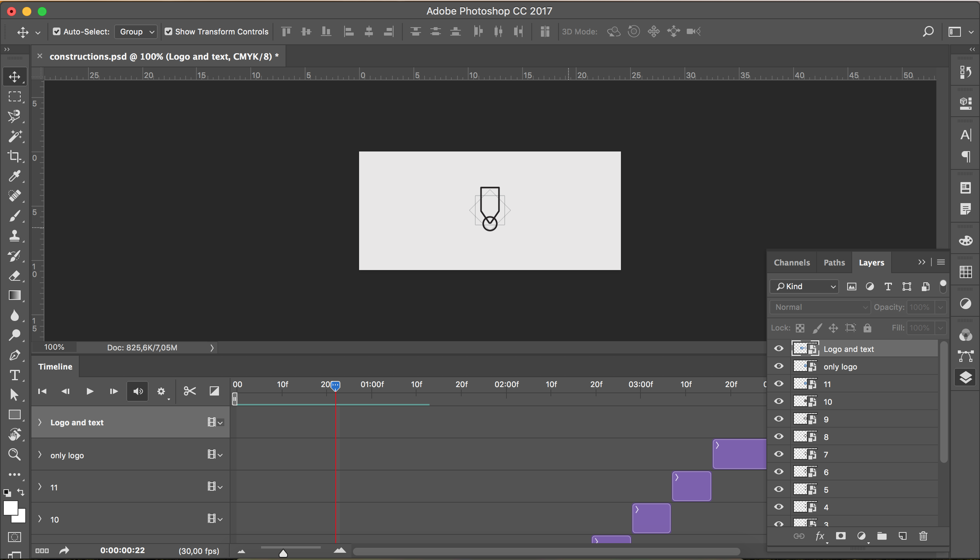This screenshot has height=560, width=980.
Task: Select the Horizontal Type tool
Action: pyautogui.click(x=15, y=375)
